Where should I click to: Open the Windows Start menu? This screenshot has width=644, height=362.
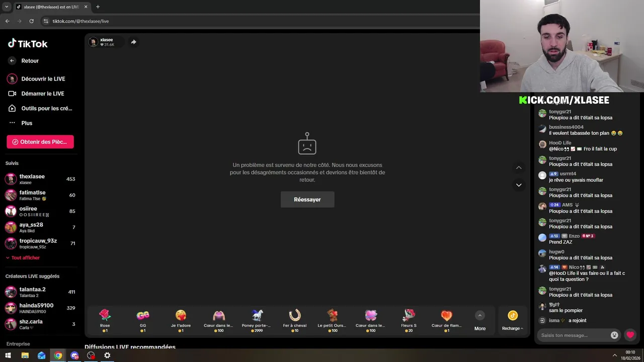pyautogui.click(x=8, y=355)
